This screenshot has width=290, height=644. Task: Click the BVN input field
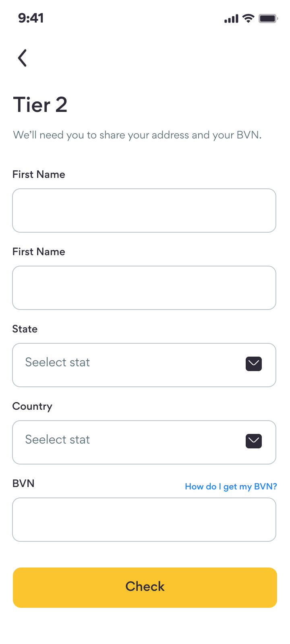coord(144,520)
